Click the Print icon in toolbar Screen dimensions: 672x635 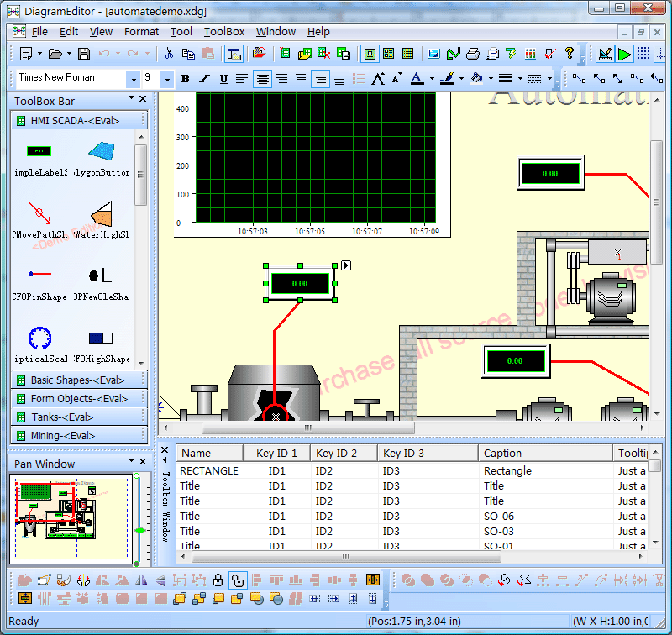tap(472, 54)
